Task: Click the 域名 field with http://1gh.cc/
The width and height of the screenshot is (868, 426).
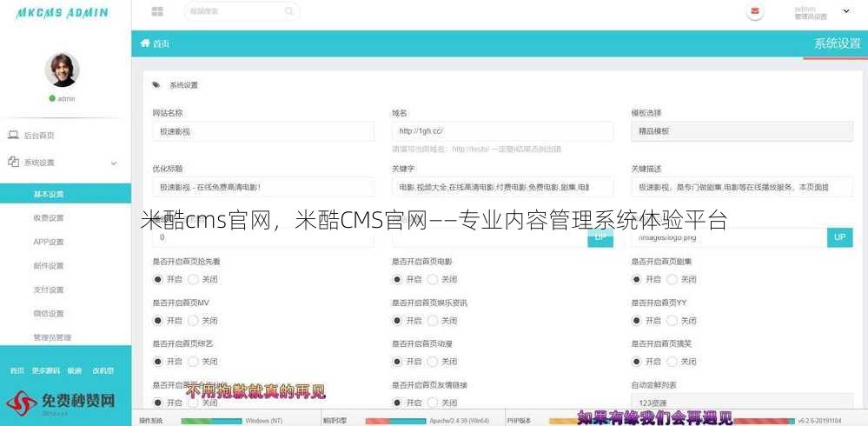Action: click(503, 131)
